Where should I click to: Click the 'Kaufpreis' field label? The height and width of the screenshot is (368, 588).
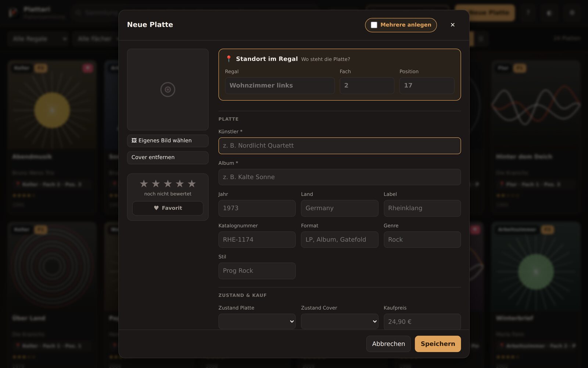(395, 308)
